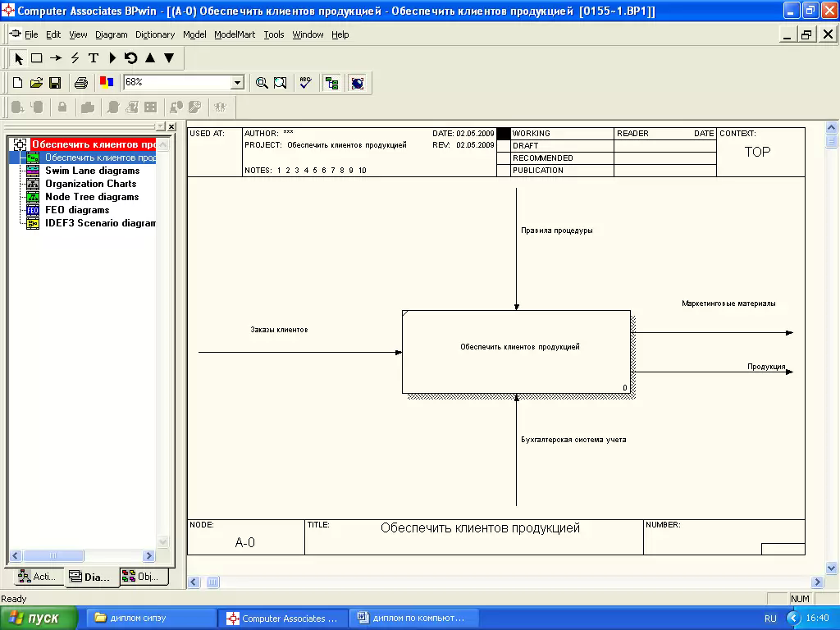Click the Zoom magnifier icon
Screen dimensions: 840x630
(x=262, y=83)
